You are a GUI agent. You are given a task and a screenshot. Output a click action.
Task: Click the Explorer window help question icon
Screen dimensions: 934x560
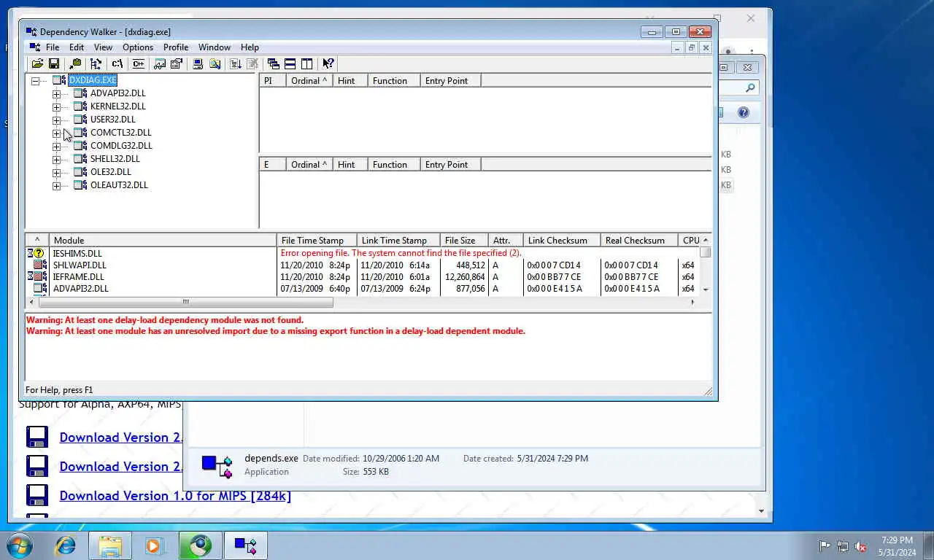pyautogui.click(x=744, y=112)
